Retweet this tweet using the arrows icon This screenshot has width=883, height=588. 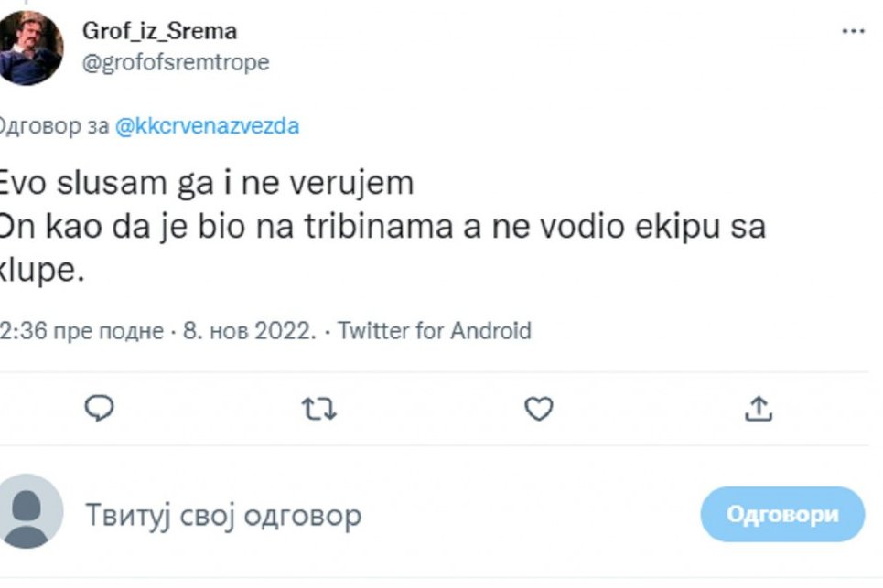coord(318,410)
